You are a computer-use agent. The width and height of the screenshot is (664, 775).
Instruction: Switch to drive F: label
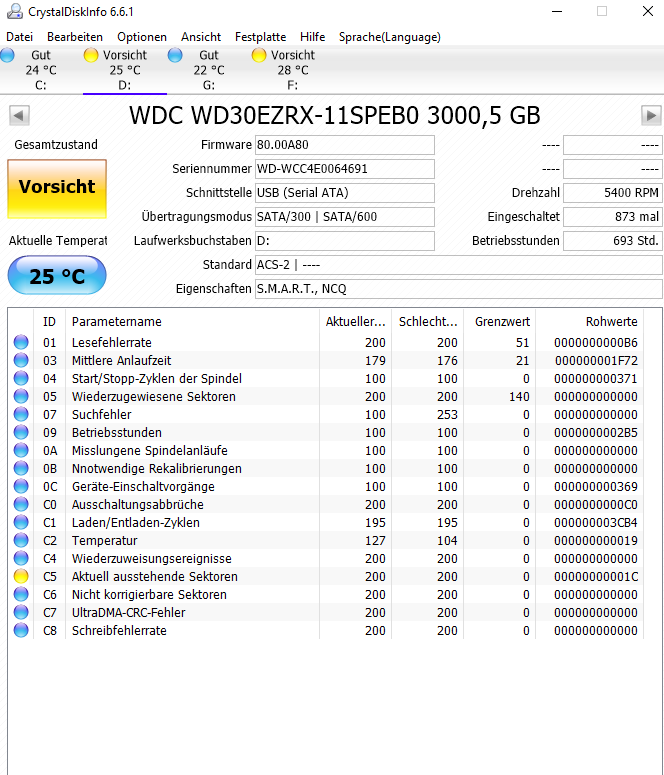[293, 85]
